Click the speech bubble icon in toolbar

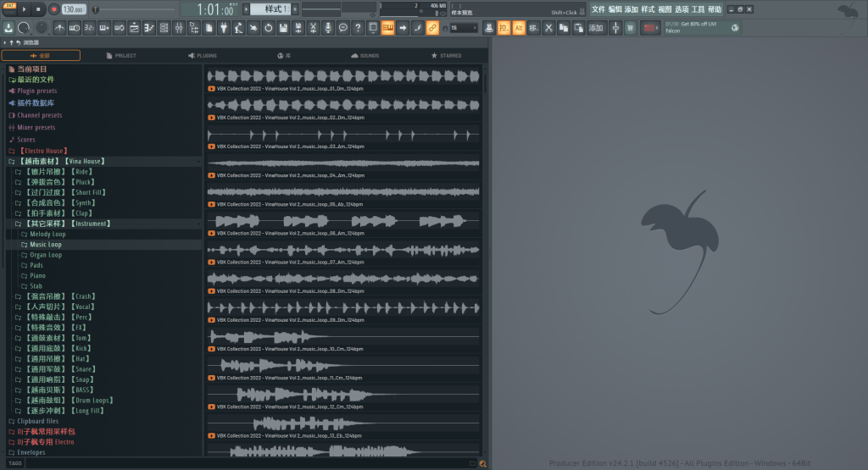pyautogui.click(x=343, y=28)
